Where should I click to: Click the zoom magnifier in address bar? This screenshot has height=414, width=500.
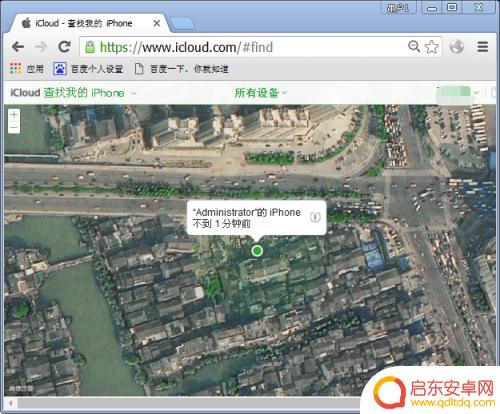[414, 46]
